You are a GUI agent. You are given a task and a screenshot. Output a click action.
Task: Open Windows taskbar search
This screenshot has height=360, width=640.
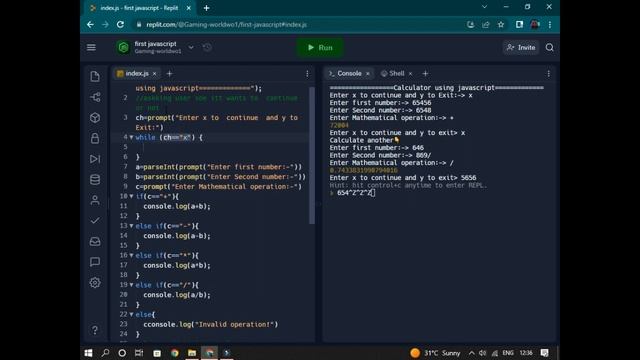(105, 353)
